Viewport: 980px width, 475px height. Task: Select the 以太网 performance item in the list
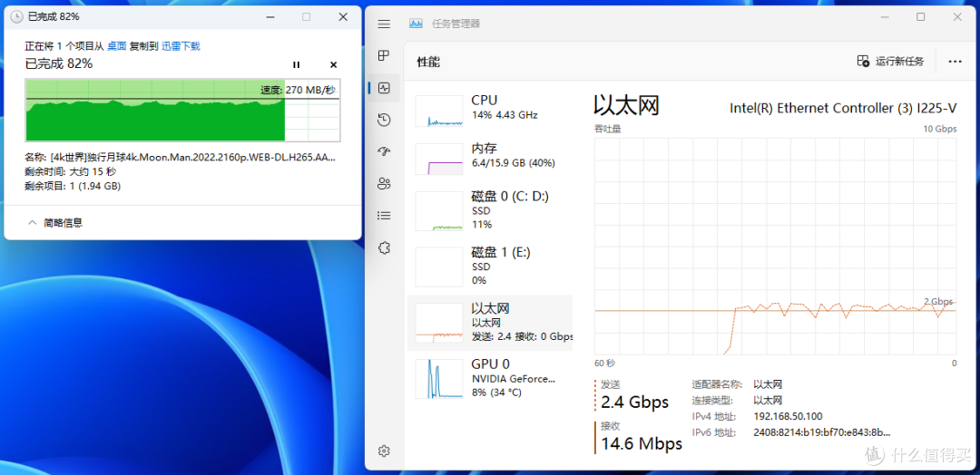coord(490,323)
